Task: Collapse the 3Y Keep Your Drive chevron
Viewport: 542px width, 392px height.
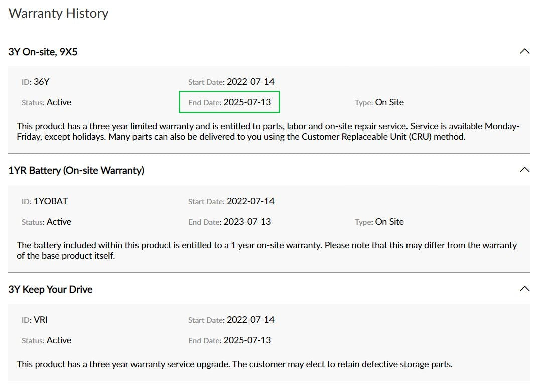Action: point(524,289)
